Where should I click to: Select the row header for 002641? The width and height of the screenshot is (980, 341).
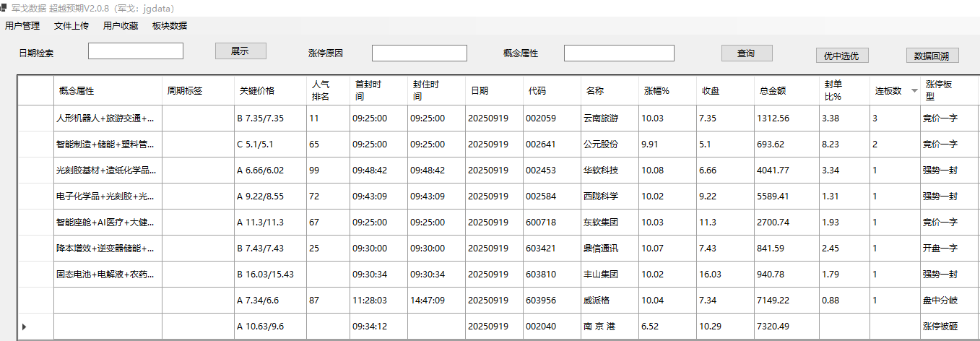35,144
